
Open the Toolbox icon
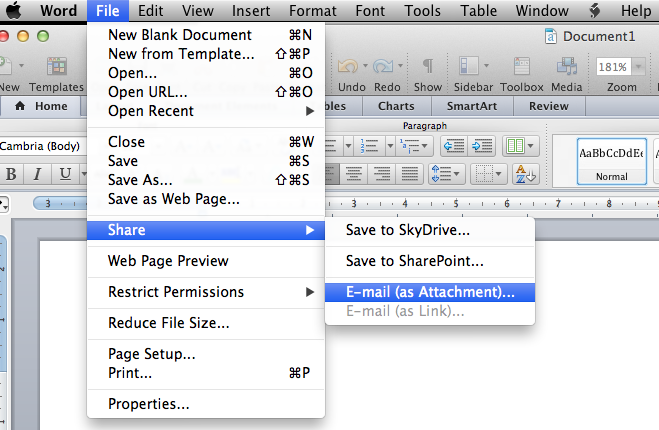click(522, 66)
